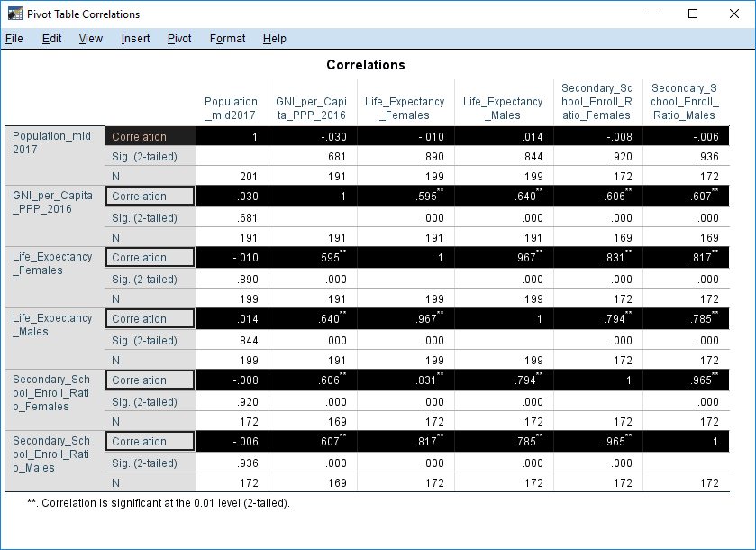Click Sig. (2-tailed) label under GNI_per_Capita_PPP_2016
Image resolution: width=756 pixels, height=550 pixels.
click(150, 217)
